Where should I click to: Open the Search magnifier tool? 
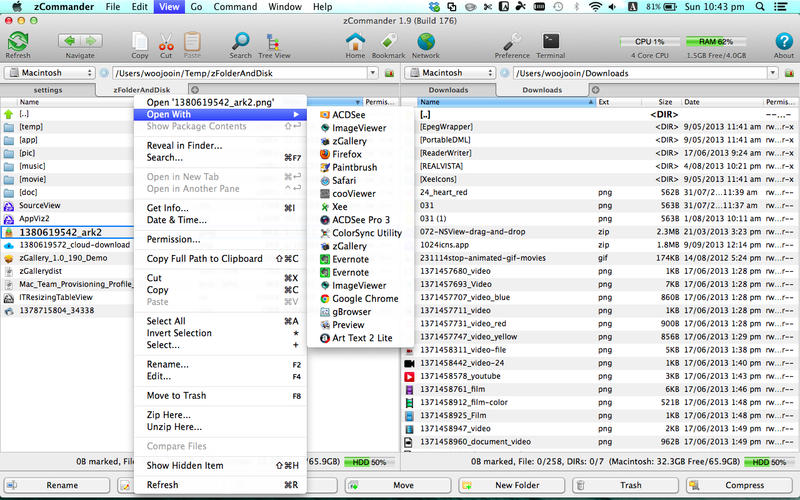point(241,42)
